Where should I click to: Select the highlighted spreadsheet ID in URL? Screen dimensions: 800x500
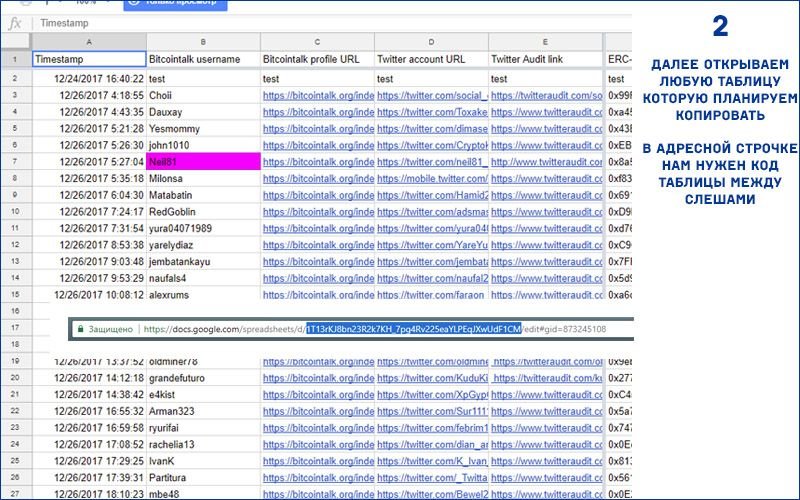point(413,329)
